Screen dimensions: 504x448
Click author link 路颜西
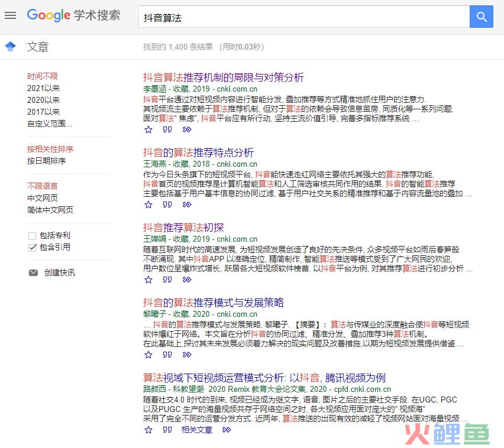[x=154, y=389]
